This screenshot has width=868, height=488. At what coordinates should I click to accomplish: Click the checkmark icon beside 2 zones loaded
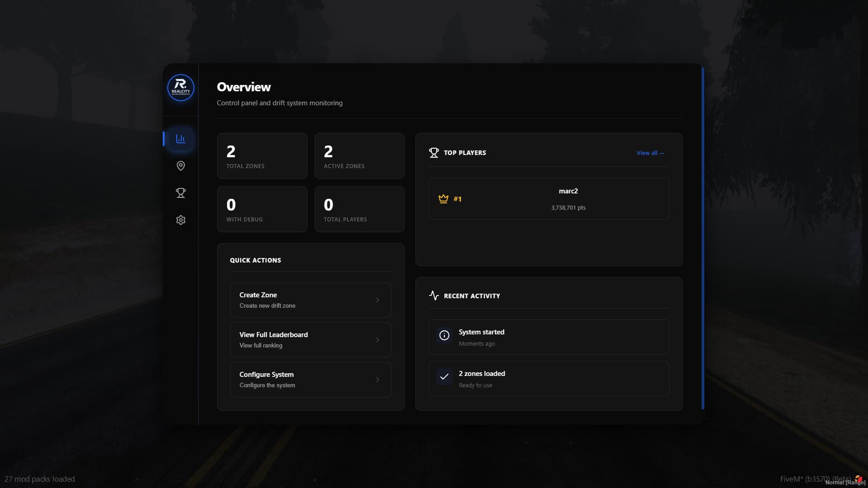pos(444,377)
